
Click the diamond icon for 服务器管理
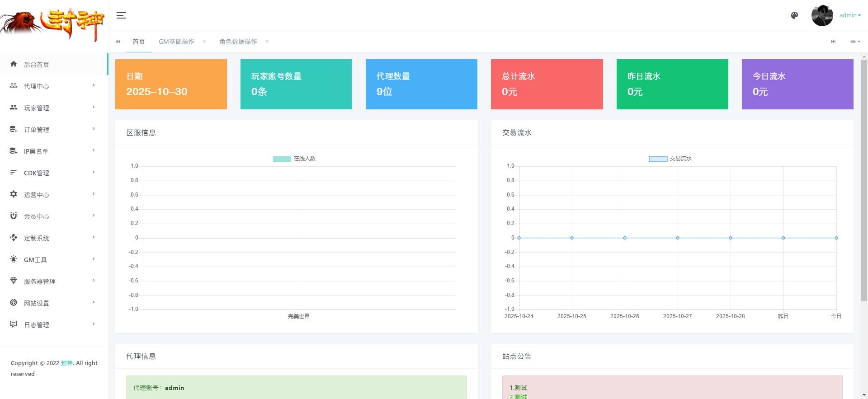click(x=14, y=281)
